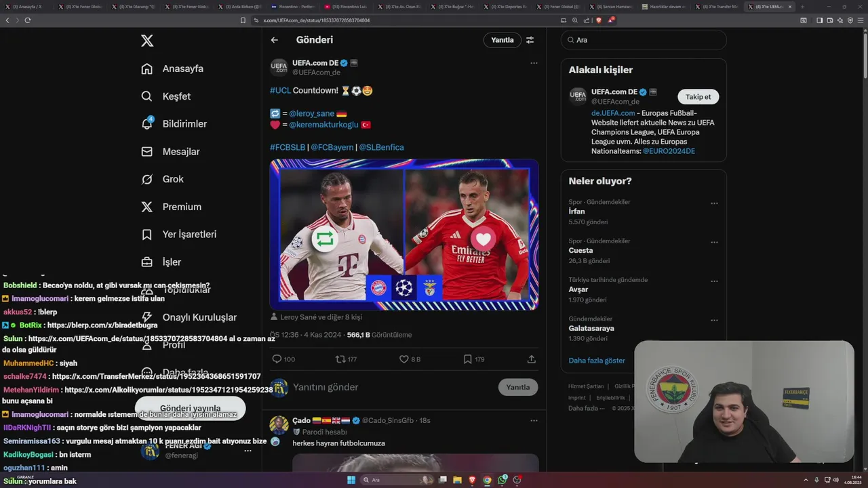This screenshot has width=868, height=488.
Task: Click Takip et for UEFA.com DE
Action: pyautogui.click(x=698, y=97)
